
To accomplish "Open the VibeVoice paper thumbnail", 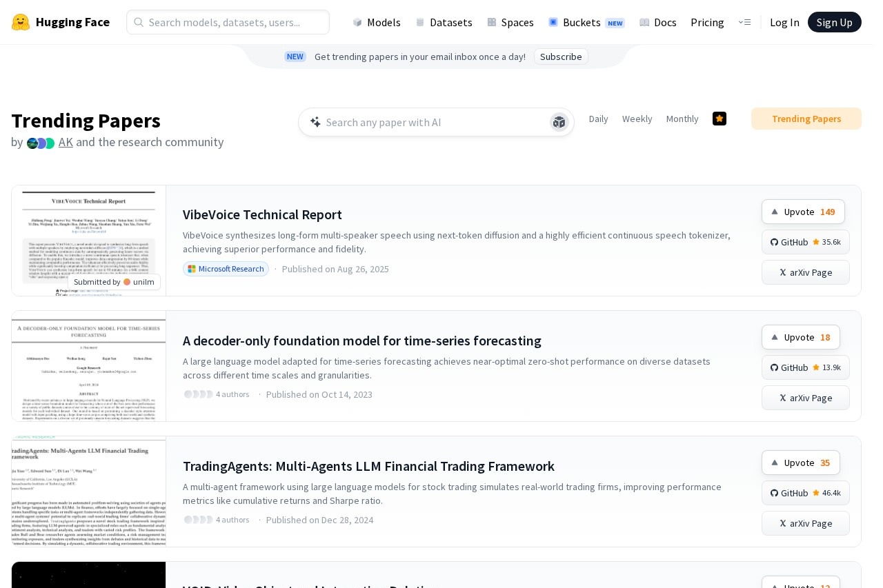I will coord(88,241).
